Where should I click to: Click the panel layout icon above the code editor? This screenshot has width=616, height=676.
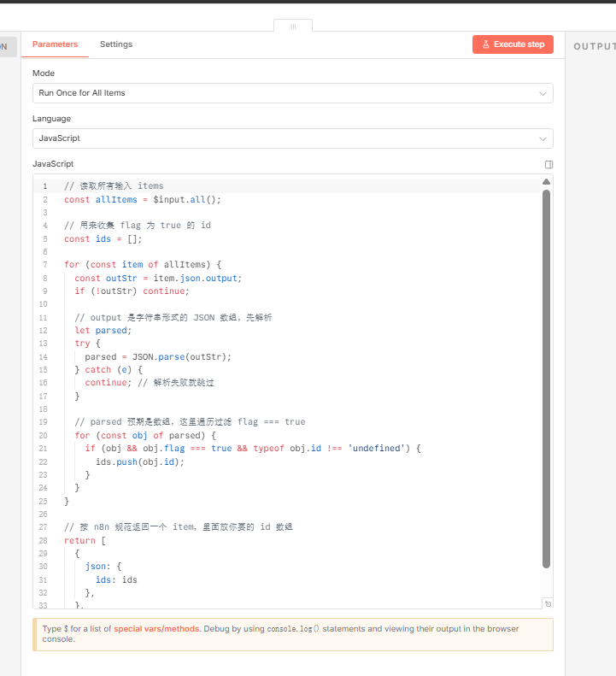point(549,164)
